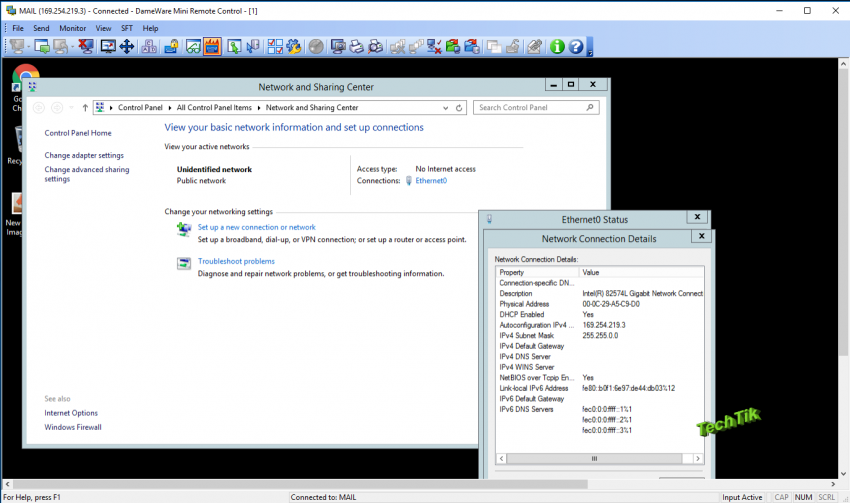This screenshot has width=850, height=503.
Task: Open Internet Options link
Action: (71, 413)
